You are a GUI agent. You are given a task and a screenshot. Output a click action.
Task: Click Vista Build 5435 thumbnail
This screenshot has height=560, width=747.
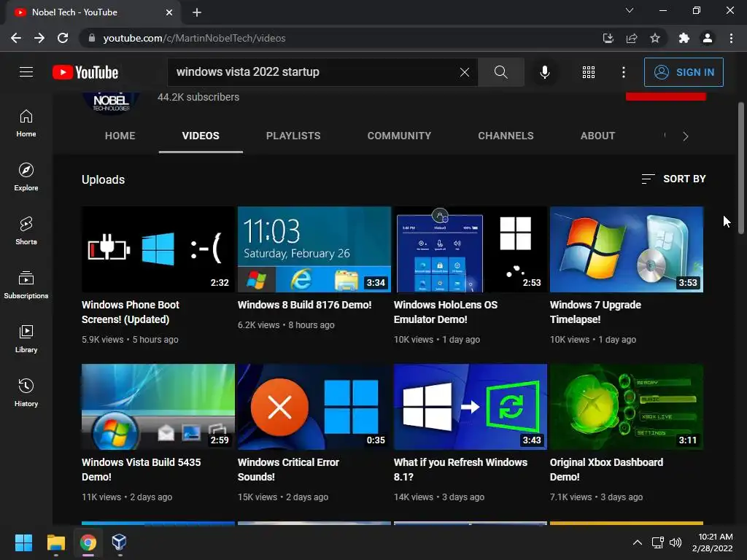pos(158,407)
